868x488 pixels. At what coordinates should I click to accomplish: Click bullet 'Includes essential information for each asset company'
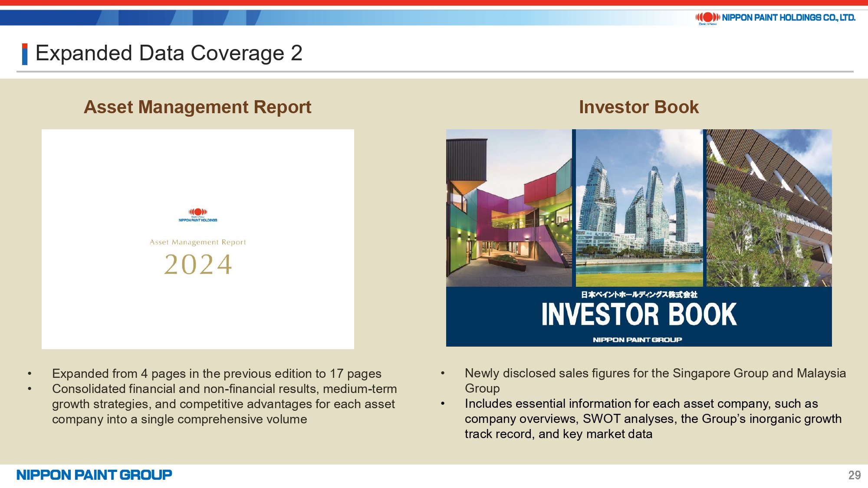(x=653, y=419)
